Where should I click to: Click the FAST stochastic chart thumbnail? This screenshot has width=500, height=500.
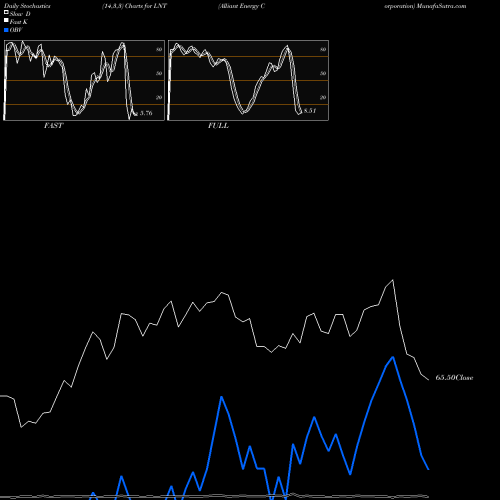click(x=84, y=80)
